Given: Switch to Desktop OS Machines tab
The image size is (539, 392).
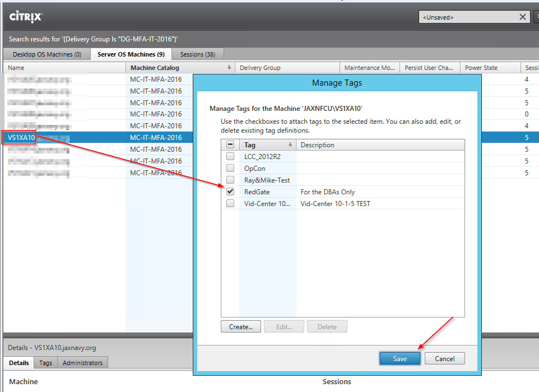Looking at the screenshot, I should [47, 54].
